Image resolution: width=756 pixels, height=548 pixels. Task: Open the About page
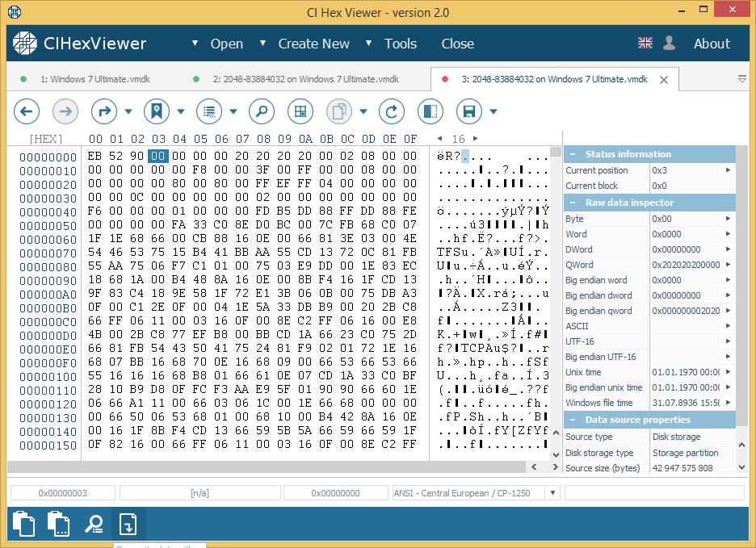click(712, 44)
